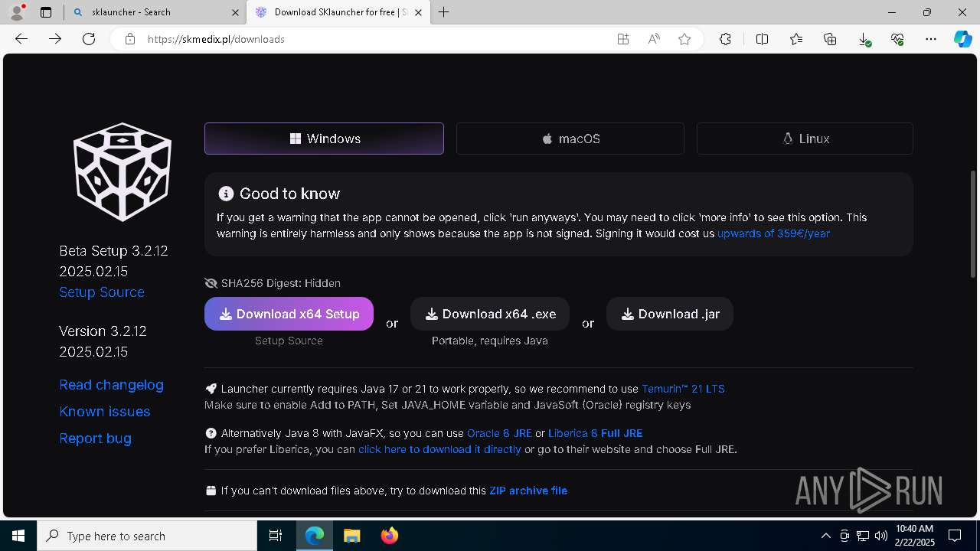Click Download x64 Setup button
Image resolution: width=980 pixels, height=551 pixels.
point(289,314)
